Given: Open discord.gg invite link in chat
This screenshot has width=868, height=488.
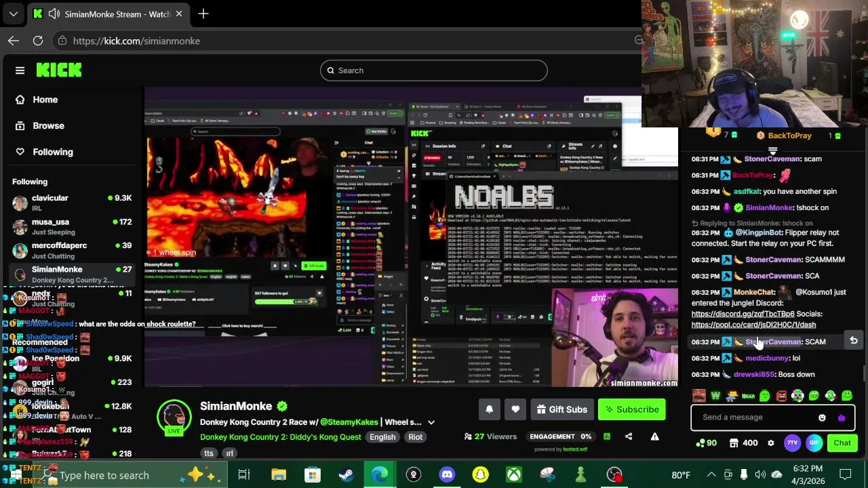Looking at the screenshot, I should 743,314.
